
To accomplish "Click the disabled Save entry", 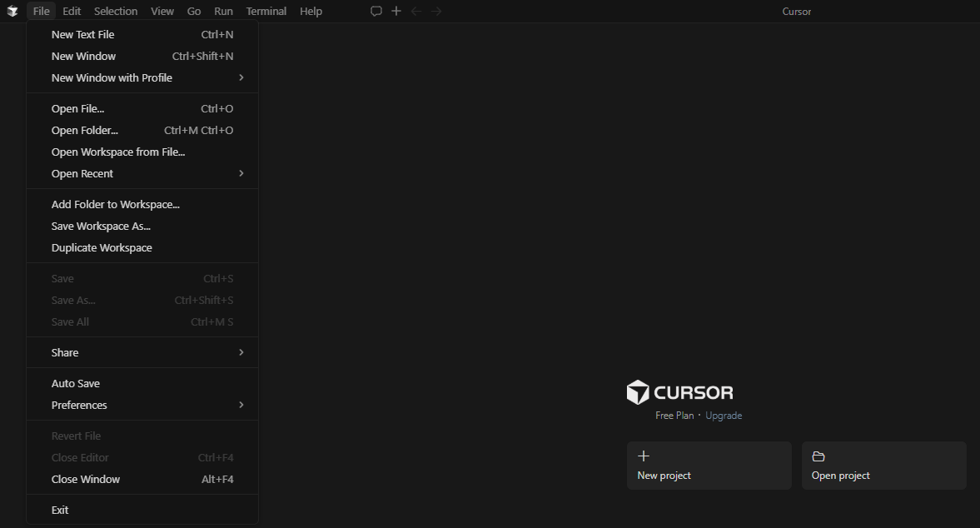I will click(142, 279).
